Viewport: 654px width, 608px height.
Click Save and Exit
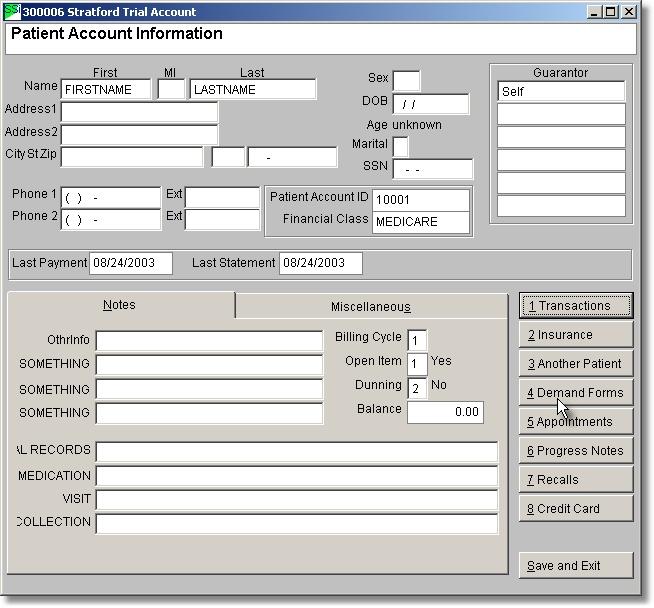click(x=576, y=565)
